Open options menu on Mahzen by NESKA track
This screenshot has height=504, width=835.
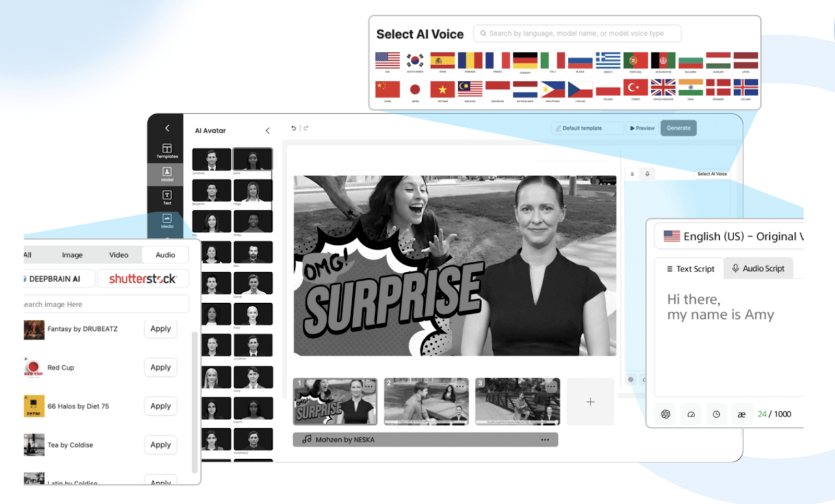[x=545, y=440]
